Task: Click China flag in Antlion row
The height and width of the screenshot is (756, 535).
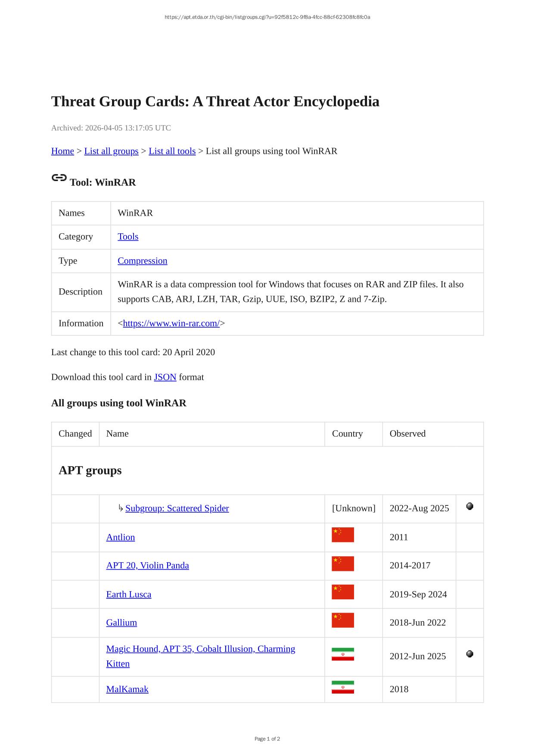Action: coord(342,535)
